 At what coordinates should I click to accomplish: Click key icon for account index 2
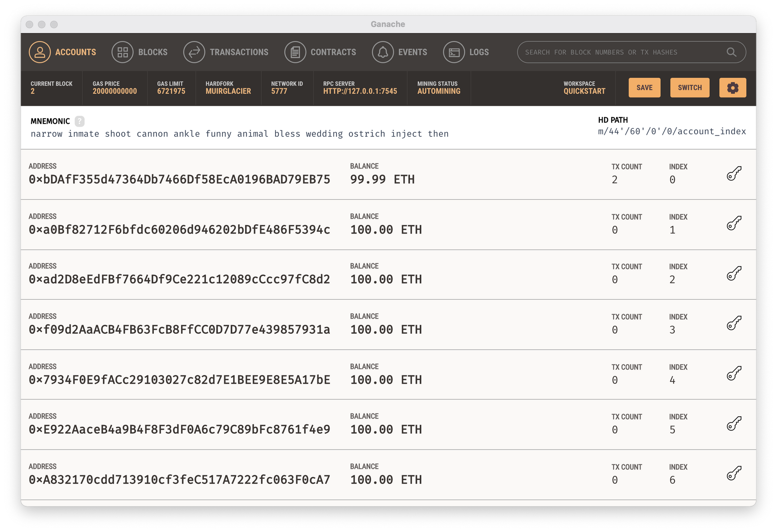tap(734, 274)
